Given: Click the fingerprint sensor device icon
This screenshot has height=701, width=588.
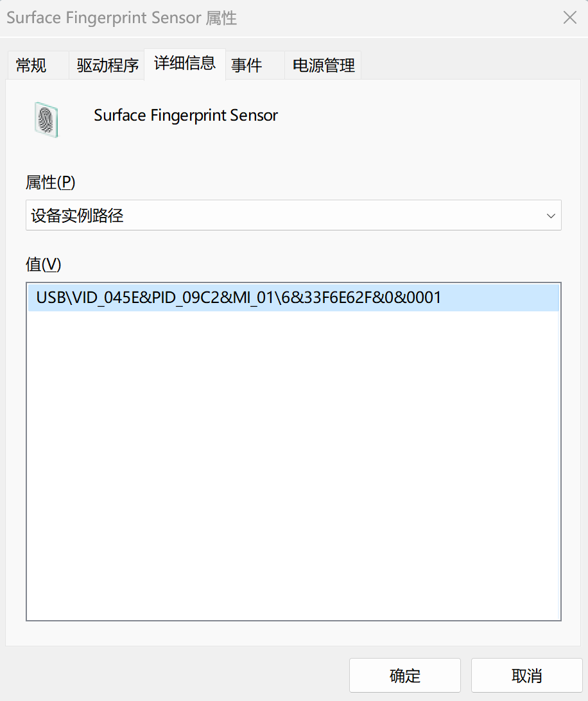Looking at the screenshot, I should 46,120.
